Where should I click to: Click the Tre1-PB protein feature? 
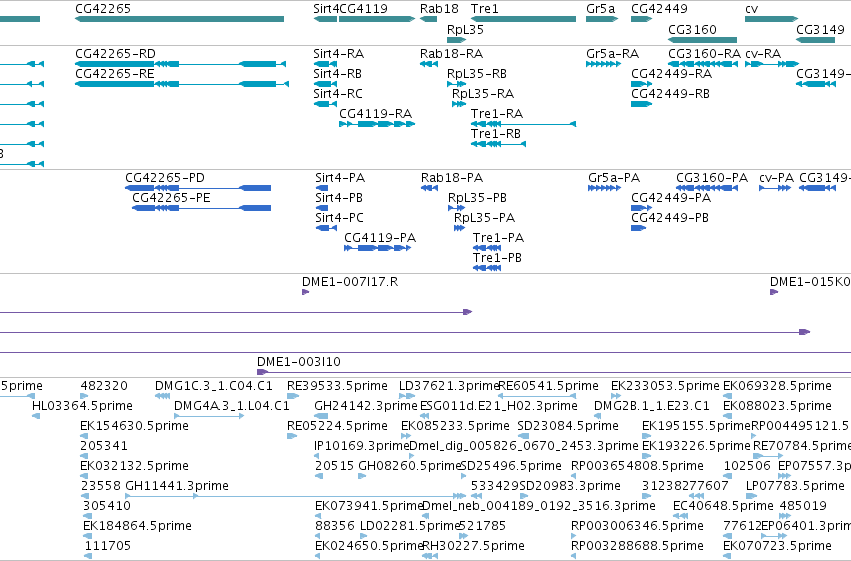click(x=487, y=268)
